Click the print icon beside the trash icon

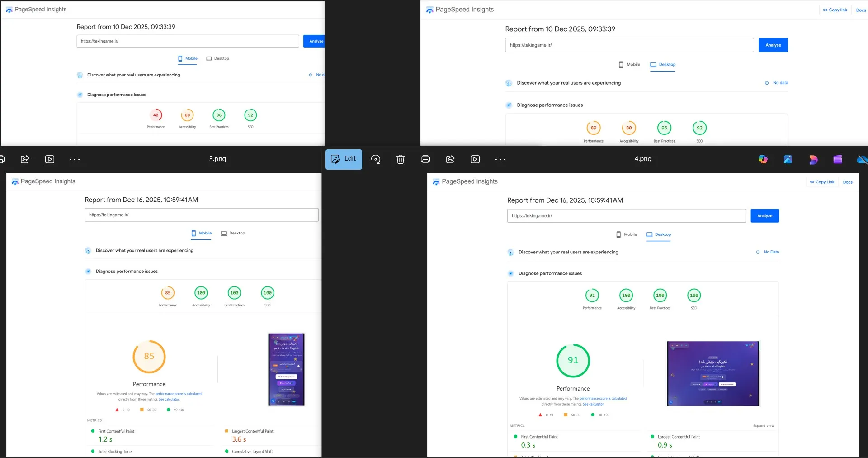click(x=425, y=159)
